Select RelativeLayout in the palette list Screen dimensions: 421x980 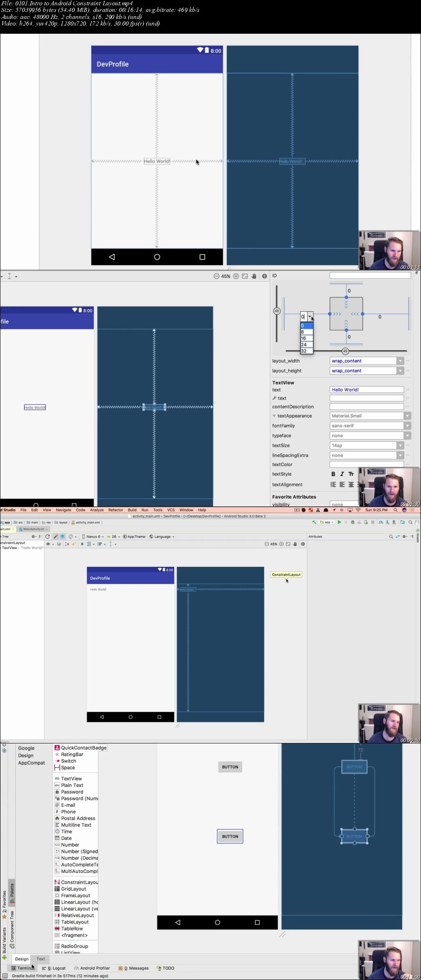pyautogui.click(x=74, y=915)
